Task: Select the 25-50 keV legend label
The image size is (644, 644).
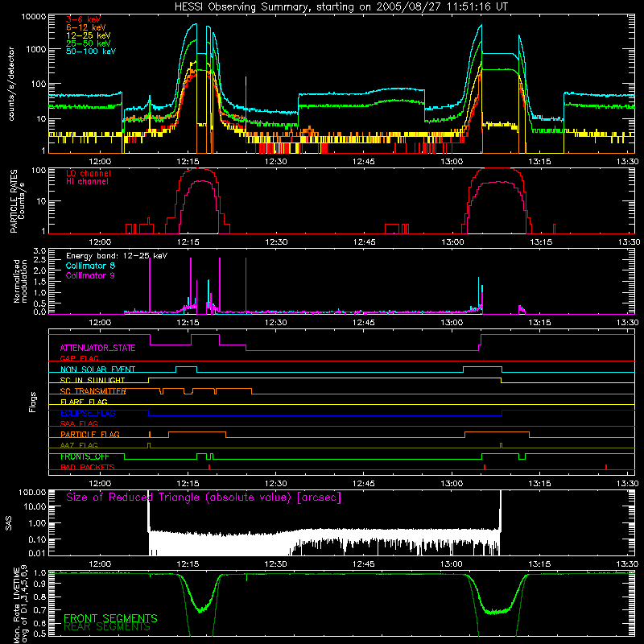Action: click(x=88, y=43)
